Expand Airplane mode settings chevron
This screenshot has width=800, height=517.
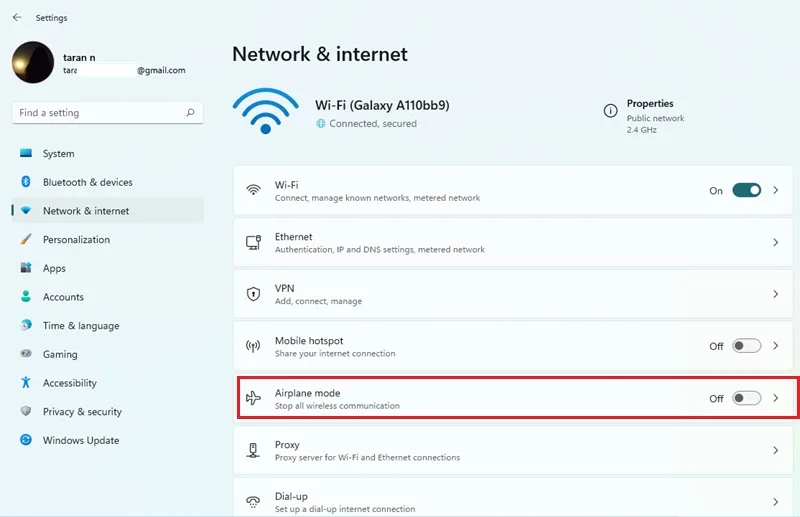tap(776, 398)
